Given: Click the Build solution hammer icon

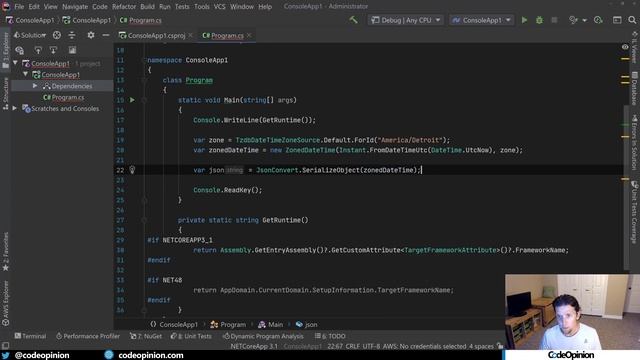Looking at the screenshot, I should coord(353,20).
